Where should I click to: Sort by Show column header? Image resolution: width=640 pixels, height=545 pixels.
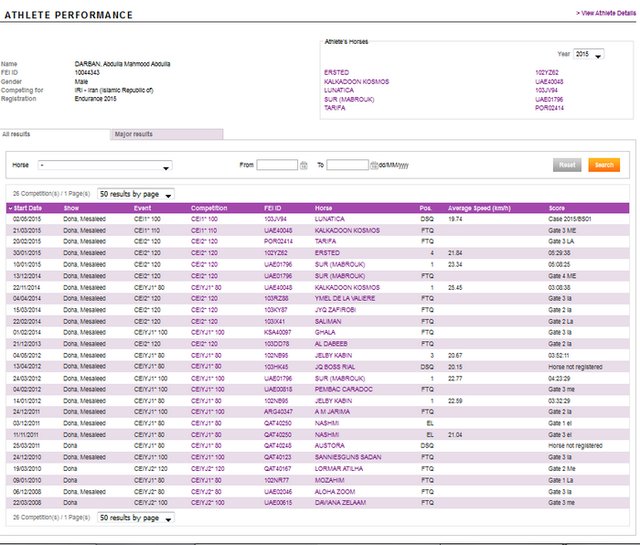point(71,208)
